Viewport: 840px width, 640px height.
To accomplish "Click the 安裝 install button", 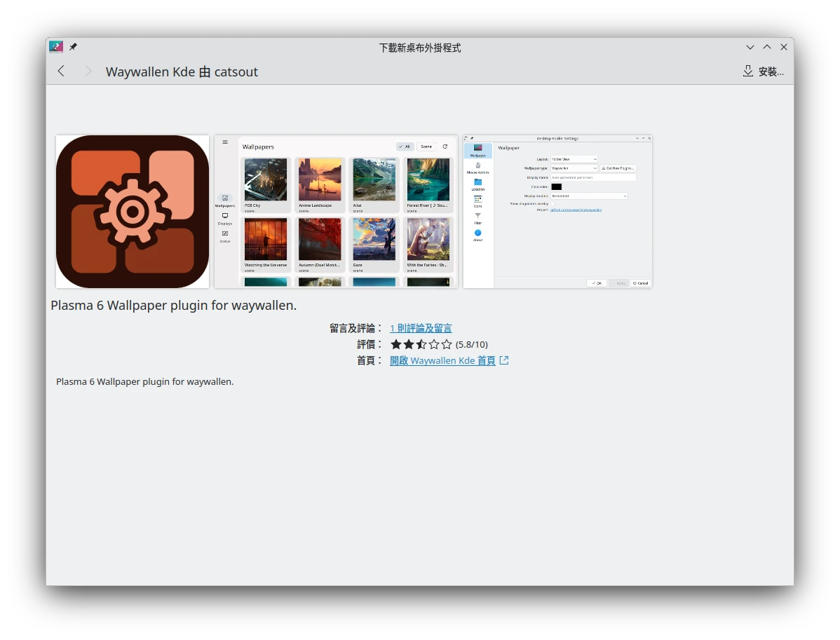I will [764, 72].
